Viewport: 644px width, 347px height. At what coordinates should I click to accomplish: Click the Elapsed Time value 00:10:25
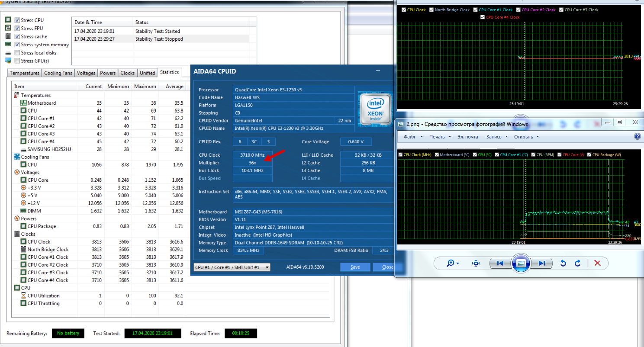[241, 334]
